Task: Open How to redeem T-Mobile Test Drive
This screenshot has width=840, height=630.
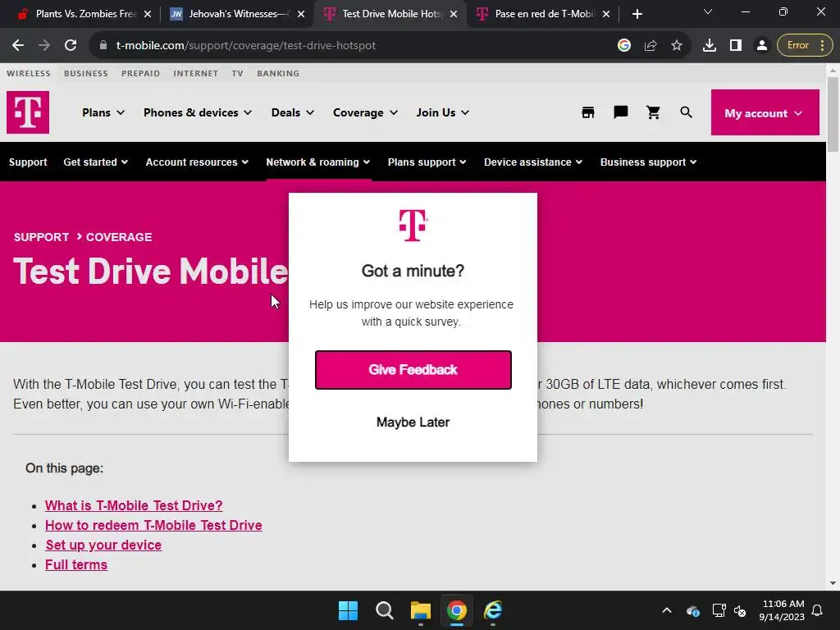Action: point(153,525)
